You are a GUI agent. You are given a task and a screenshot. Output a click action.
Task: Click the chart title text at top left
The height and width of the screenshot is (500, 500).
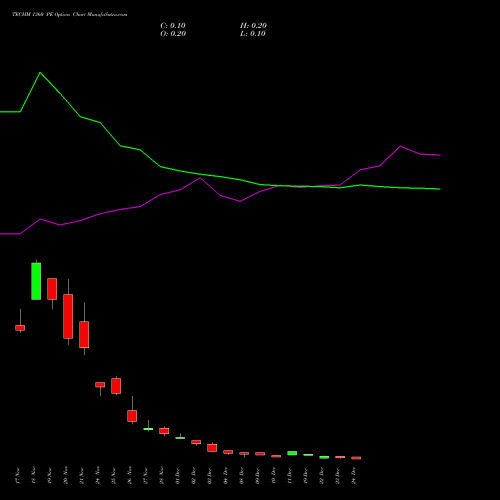point(70,15)
